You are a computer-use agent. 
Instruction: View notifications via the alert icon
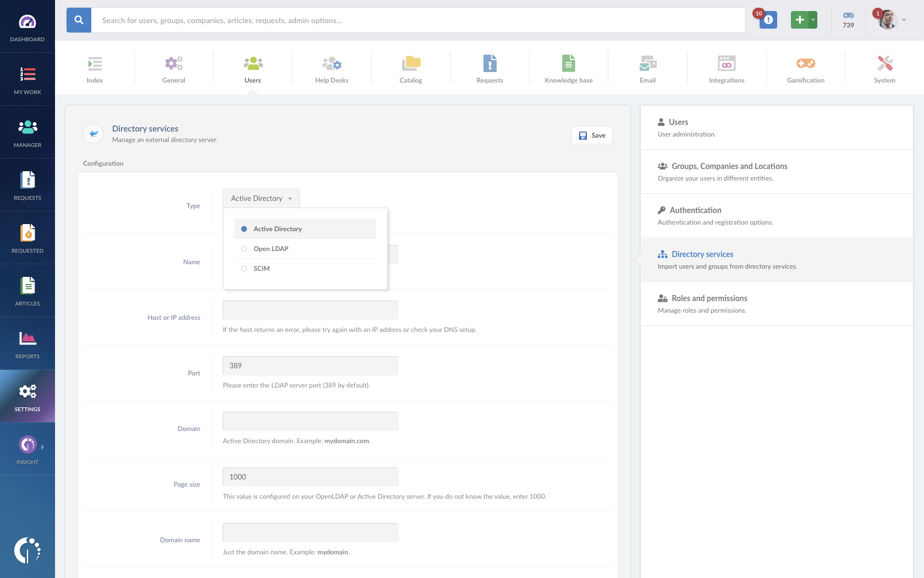coord(767,19)
